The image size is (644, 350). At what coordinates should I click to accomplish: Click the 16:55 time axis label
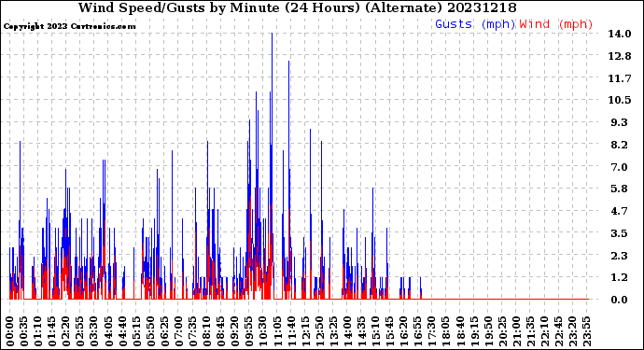[x=418, y=331]
